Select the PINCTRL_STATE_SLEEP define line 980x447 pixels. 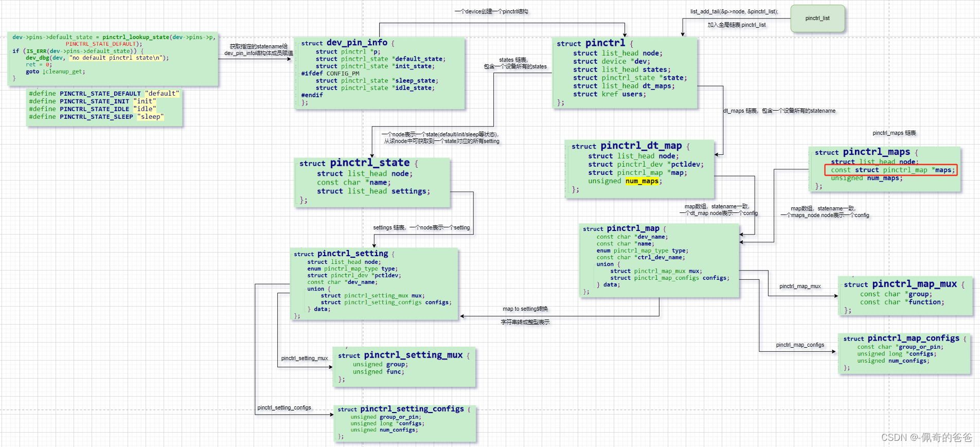point(97,117)
